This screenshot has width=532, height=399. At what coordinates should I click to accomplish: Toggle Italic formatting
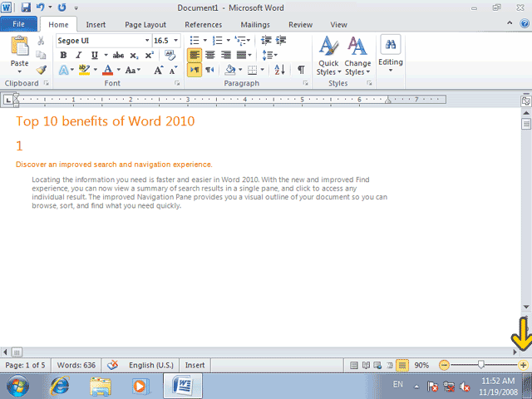79,56
